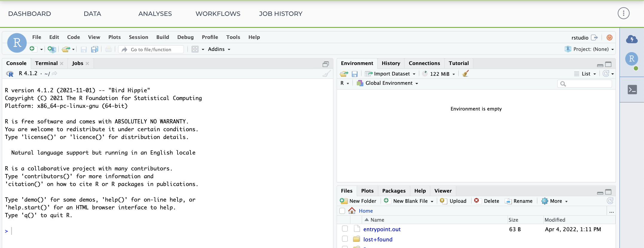Click the Environment search box
The width and height of the screenshot is (644, 248).
(585, 84)
